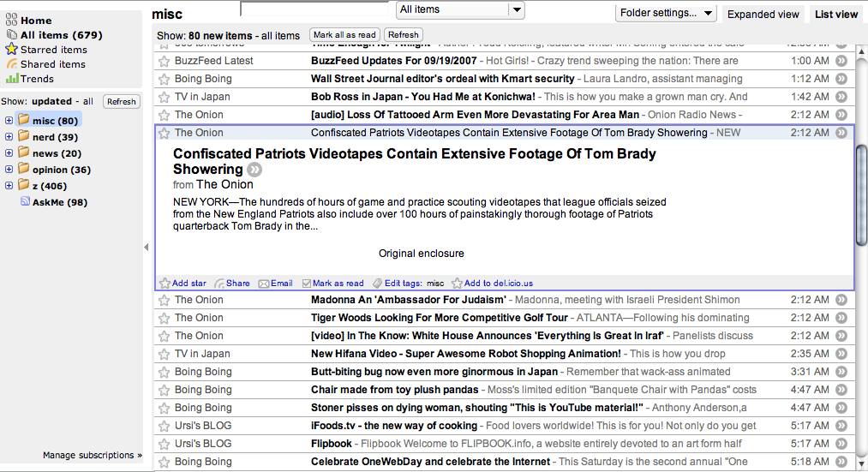Star the Bob Ross in Japan item

click(x=164, y=98)
